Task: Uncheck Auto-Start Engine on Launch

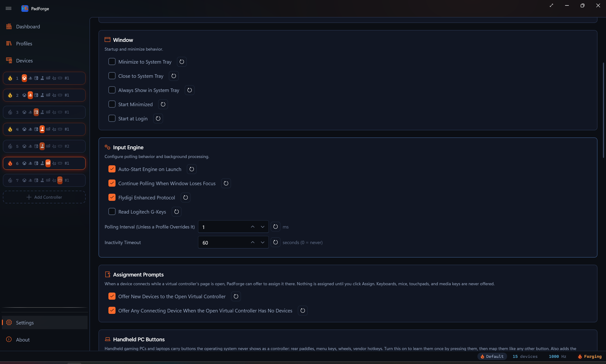Action: (112, 169)
